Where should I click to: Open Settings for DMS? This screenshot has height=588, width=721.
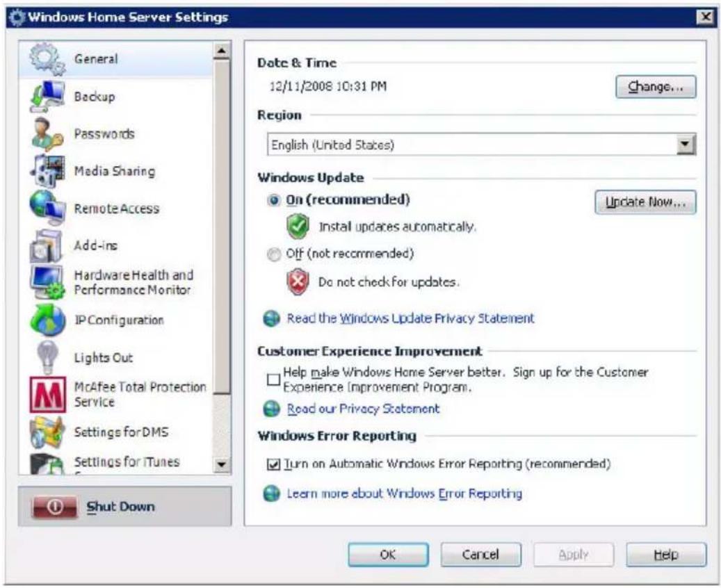[x=116, y=432]
